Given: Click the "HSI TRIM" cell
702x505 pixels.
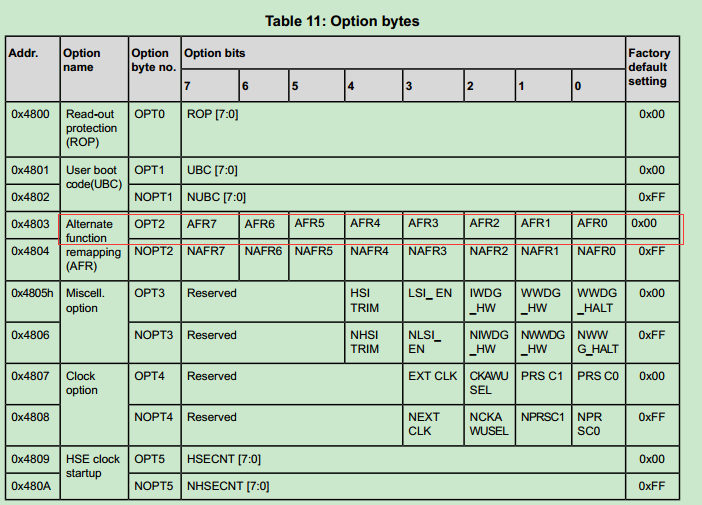Looking at the screenshot, I should pos(364,300).
